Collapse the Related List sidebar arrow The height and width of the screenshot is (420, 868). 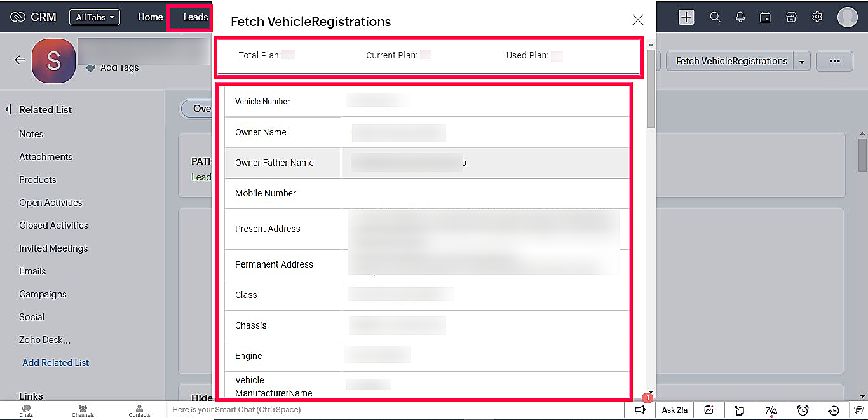[8, 109]
